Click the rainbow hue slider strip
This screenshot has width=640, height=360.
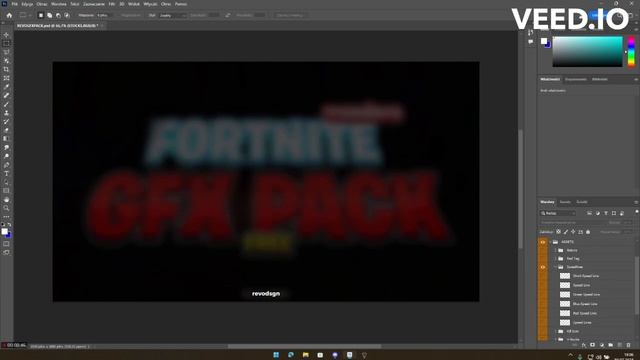[x=631, y=51]
